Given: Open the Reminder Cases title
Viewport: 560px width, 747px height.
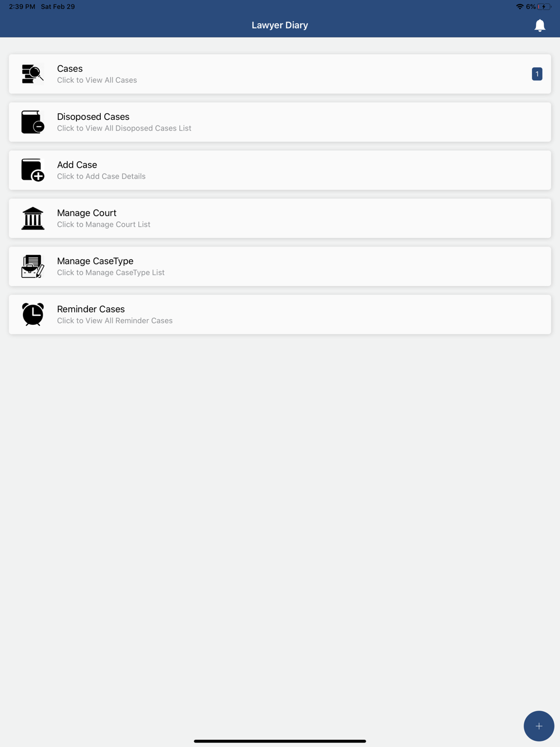Looking at the screenshot, I should click(91, 309).
